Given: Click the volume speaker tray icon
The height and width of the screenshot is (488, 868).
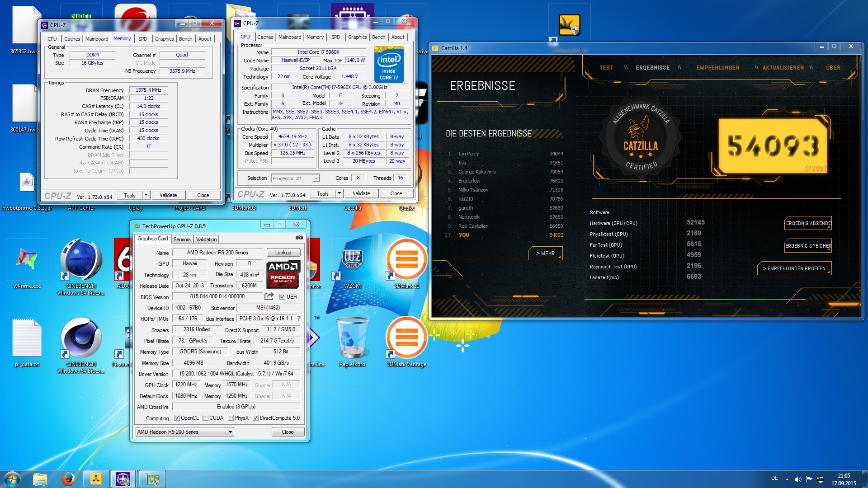Looking at the screenshot, I should point(798,479).
